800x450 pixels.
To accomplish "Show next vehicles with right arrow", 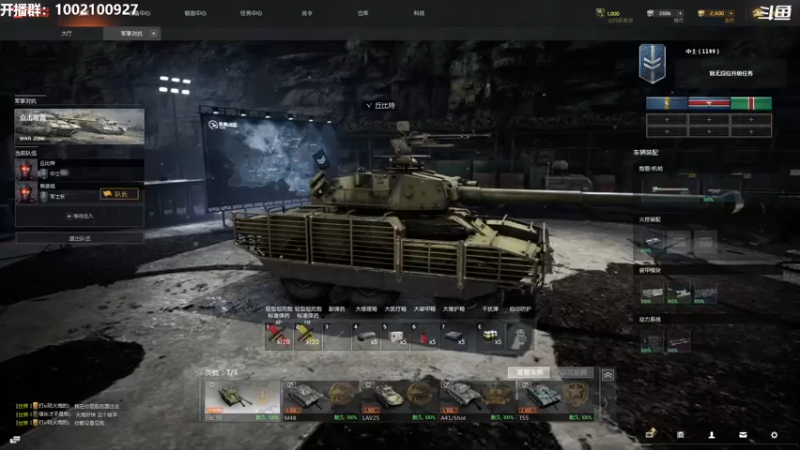I will pyautogui.click(x=606, y=402).
